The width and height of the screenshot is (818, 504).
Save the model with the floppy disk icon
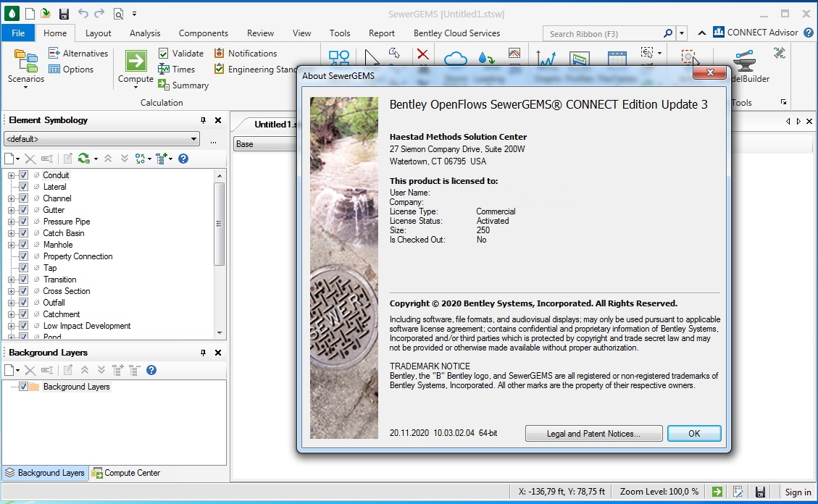point(64,14)
